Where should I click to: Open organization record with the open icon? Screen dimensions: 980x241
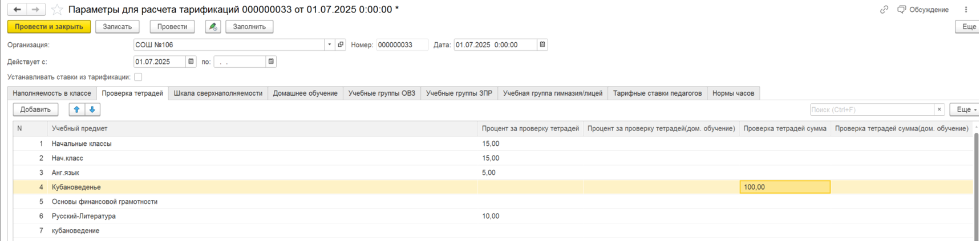341,44
